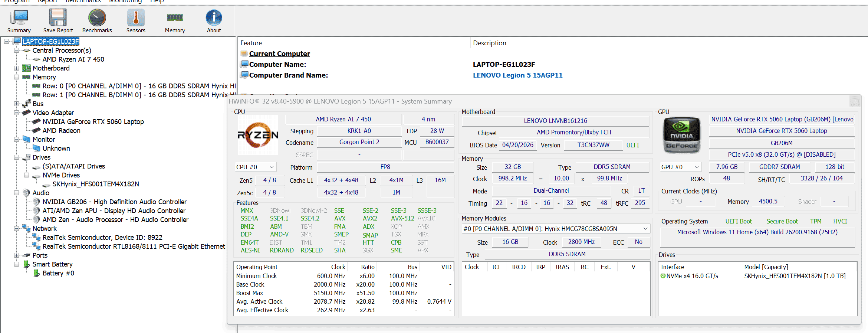This screenshot has height=333, width=868.
Task: Click the Unknown monitor icon
Action: (36, 148)
